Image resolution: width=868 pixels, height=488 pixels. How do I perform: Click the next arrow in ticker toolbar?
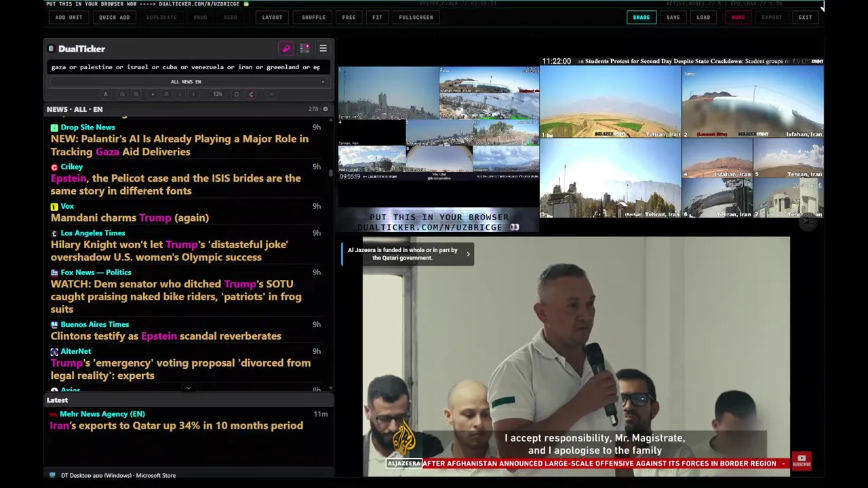point(193,94)
